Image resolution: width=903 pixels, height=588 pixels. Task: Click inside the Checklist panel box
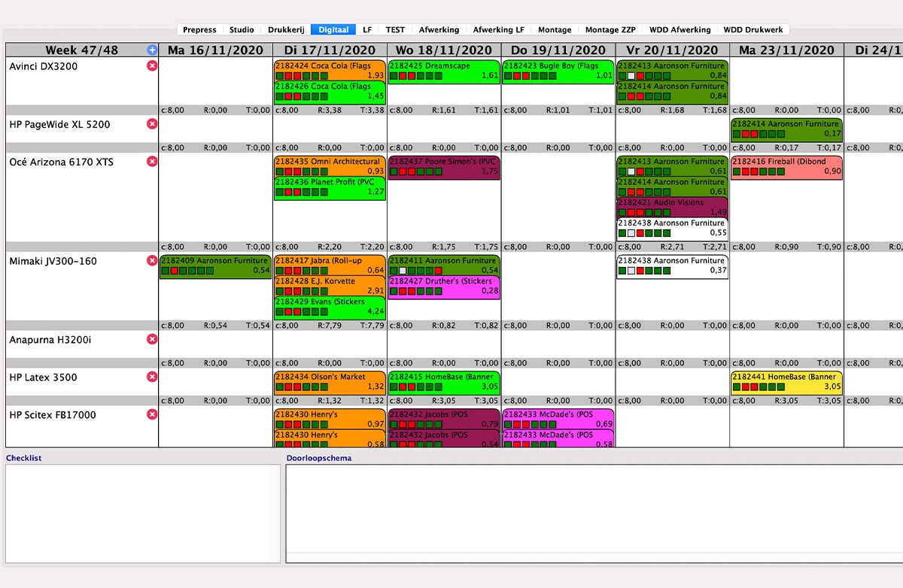[x=143, y=514]
